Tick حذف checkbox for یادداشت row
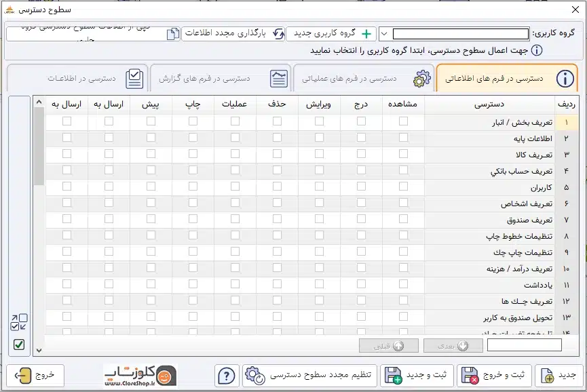 277,284
